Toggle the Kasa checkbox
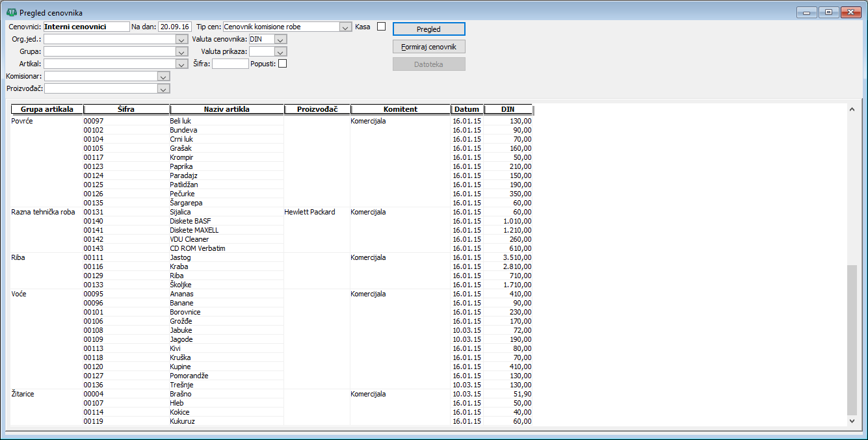Viewport: 868px width, 440px height. [381, 27]
